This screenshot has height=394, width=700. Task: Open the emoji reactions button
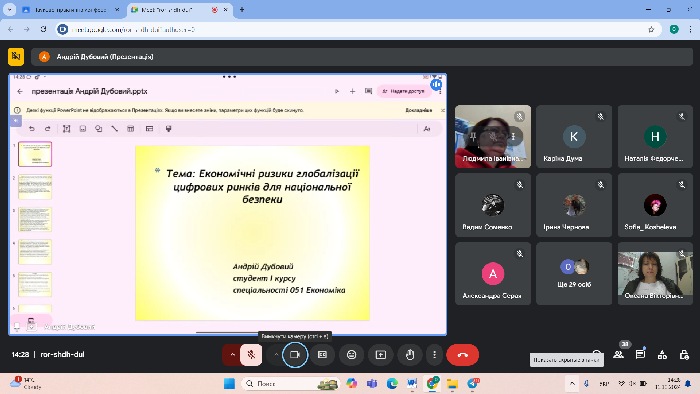click(x=352, y=355)
